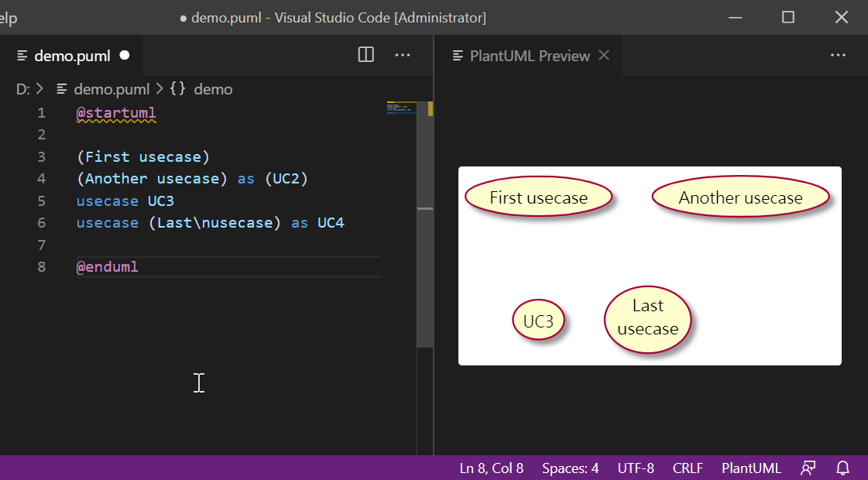This screenshot has height=480, width=868.
Task: Switch line endings via CRLF
Action: (688, 468)
